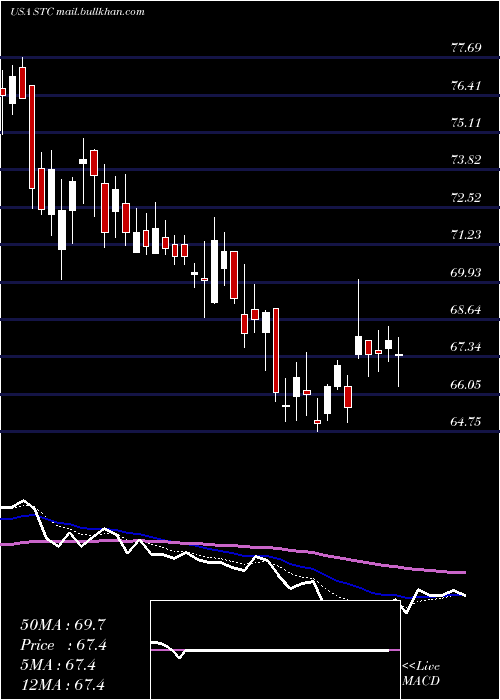The height and width of the screenshot is (700, 500).
Task: Click the 'Price : 67.4' readout
Action: pos(63,645)
